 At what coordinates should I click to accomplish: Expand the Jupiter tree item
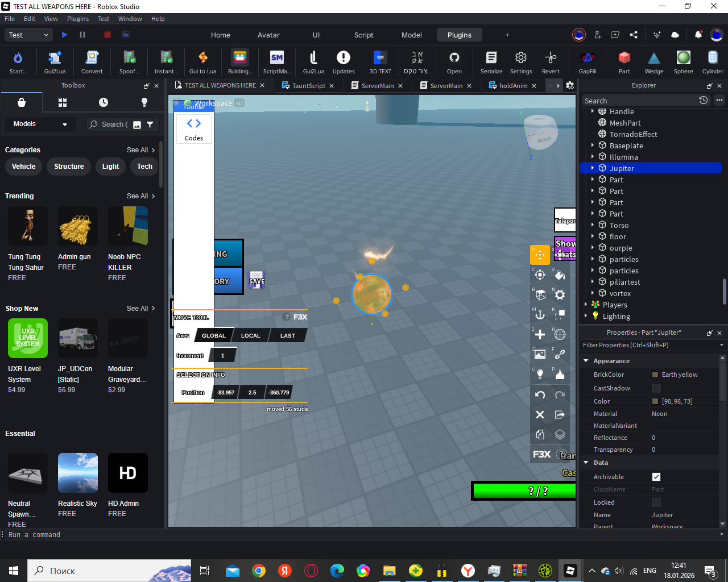(x=593, y=168)
